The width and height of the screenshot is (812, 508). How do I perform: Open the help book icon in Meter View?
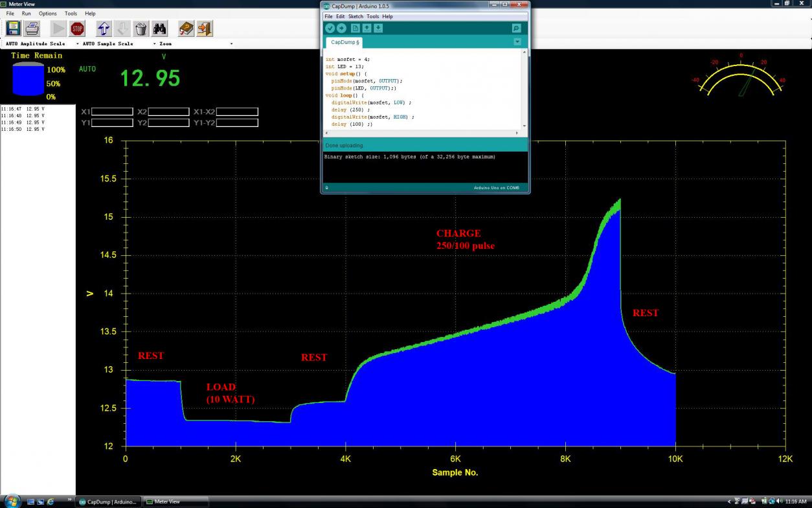(186, 29)
